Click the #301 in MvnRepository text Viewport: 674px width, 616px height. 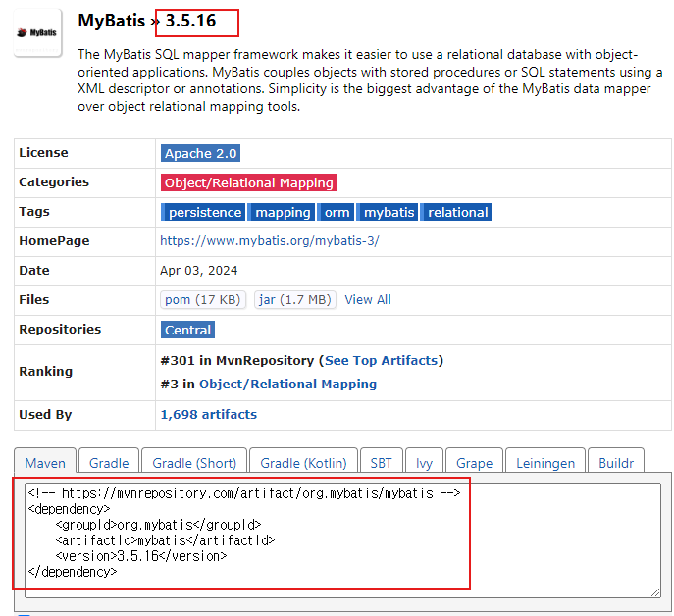(237, 360)
